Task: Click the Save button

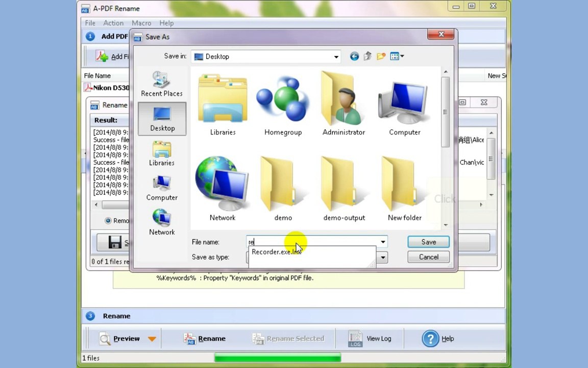Action: 429,242
